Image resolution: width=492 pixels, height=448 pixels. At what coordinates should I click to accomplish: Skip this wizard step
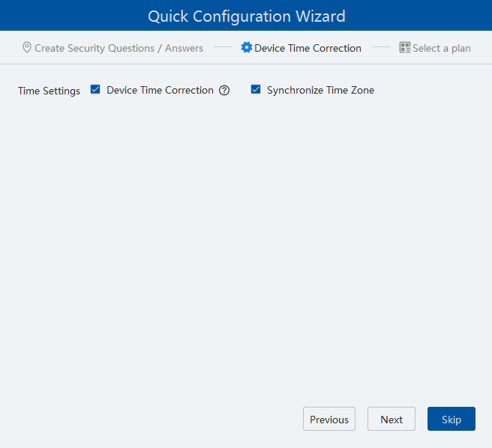[451, 420]
